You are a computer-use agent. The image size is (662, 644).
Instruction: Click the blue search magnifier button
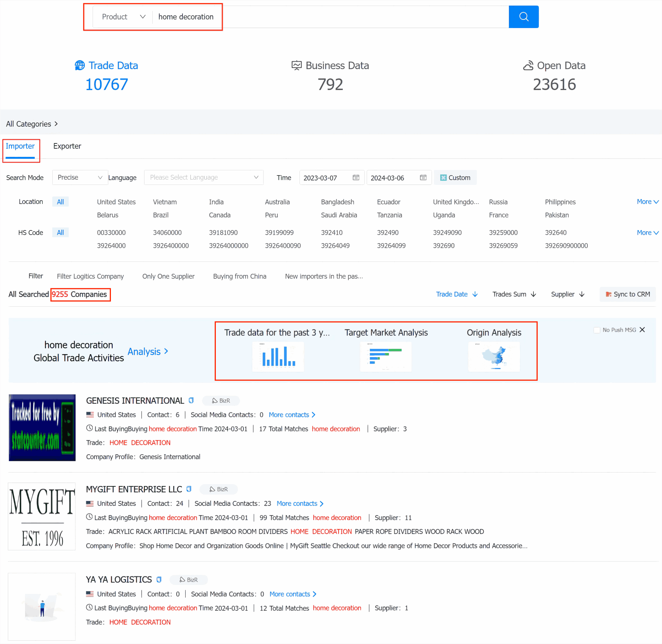(523, 17)
